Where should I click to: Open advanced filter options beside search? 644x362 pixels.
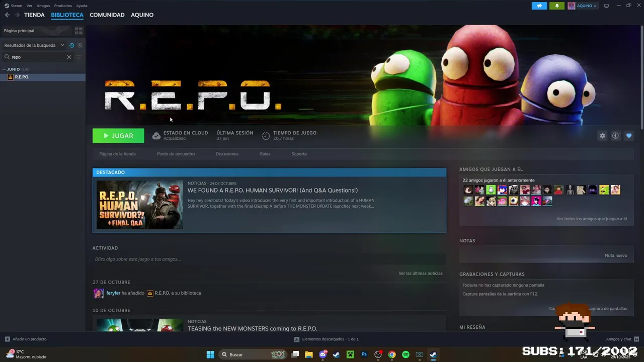(78, 57)
